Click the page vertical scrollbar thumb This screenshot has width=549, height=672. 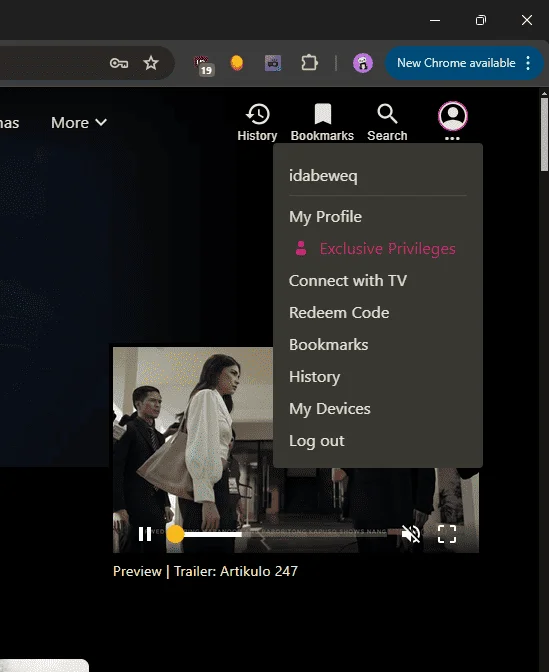544,135
